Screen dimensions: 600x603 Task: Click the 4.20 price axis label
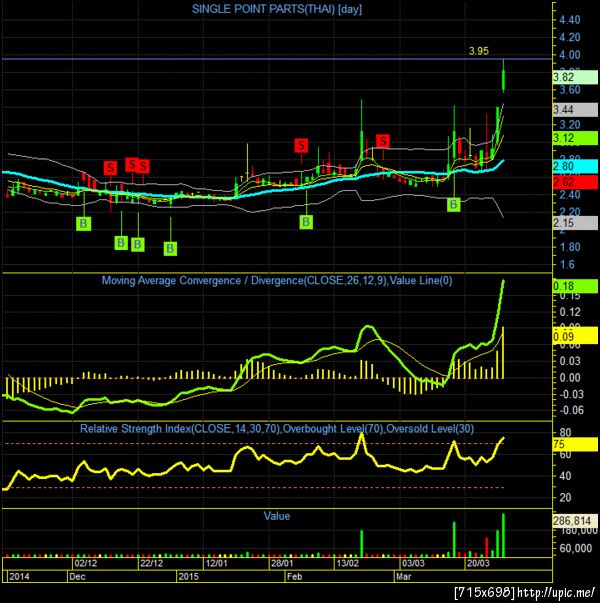tap(570, 37)
